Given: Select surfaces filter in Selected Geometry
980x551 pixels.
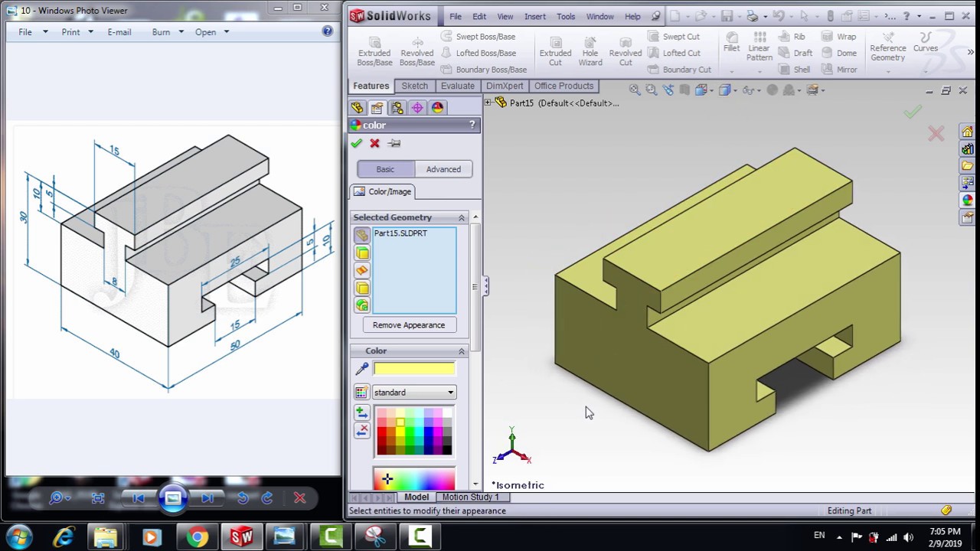Looking at the screenshot, I should click(362, 271).
